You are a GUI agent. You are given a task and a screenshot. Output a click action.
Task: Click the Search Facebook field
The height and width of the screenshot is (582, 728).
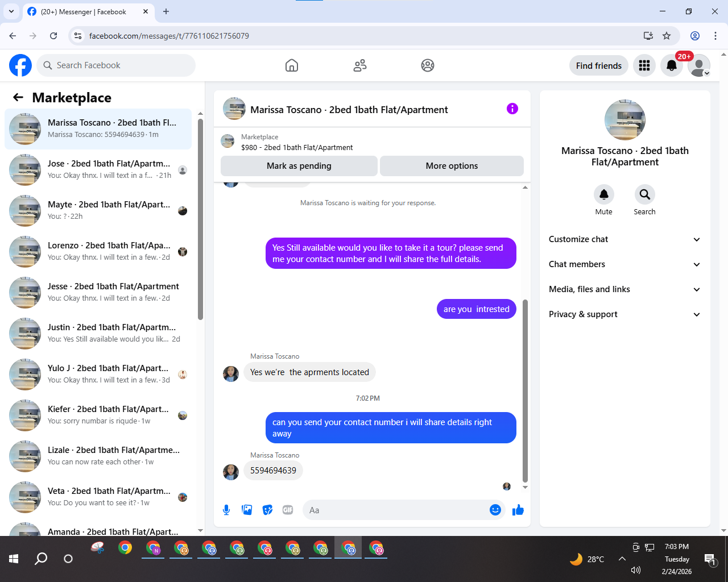point(116,65)
